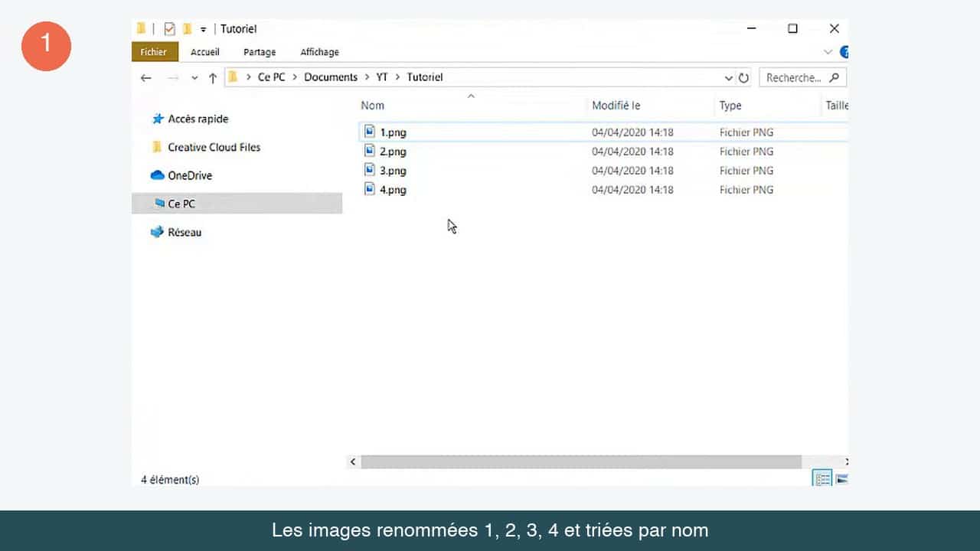Switch to the Affichage ribbon tab
This screenshot has width=980, height=551.
tap(319, 52)
